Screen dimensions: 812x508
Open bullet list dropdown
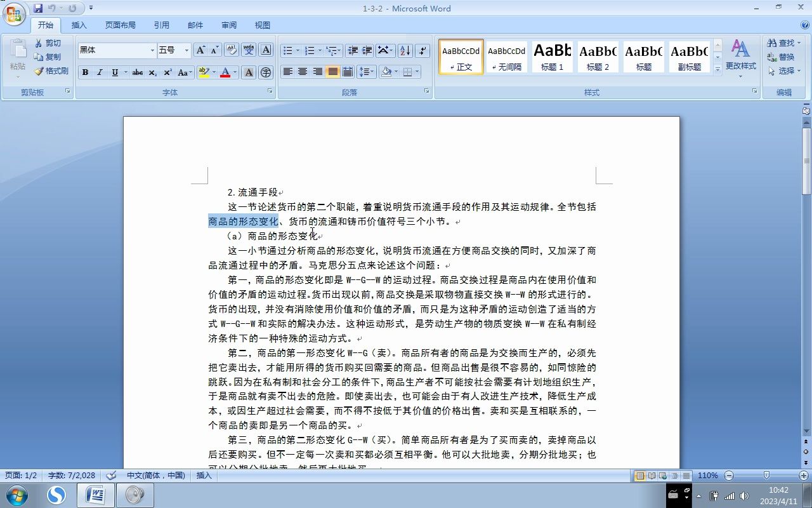pyautogui.click(x=298, y=50)
